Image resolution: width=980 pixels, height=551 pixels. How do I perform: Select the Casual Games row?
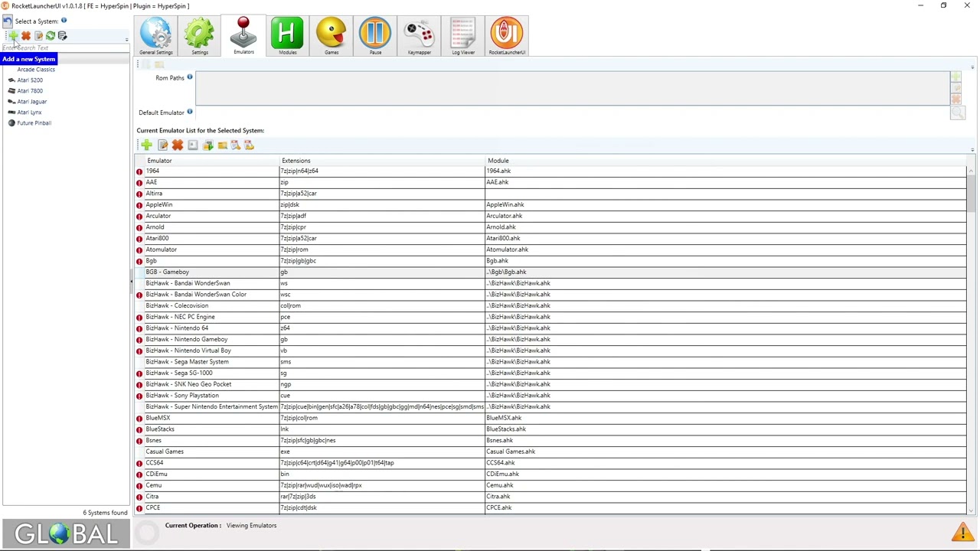click(x=550, y=452)
